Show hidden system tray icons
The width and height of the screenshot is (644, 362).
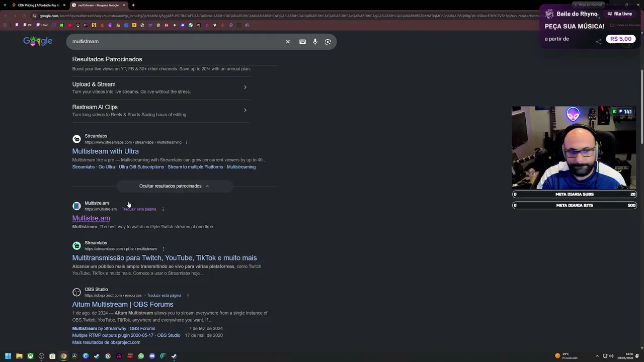click(x=597, y=356)
